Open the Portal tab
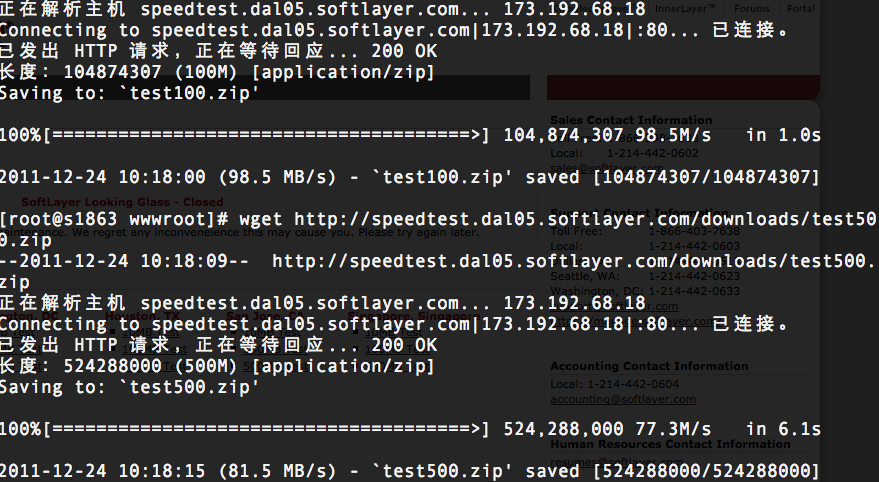This screenshot has height=482, width=879. (801, 8)
